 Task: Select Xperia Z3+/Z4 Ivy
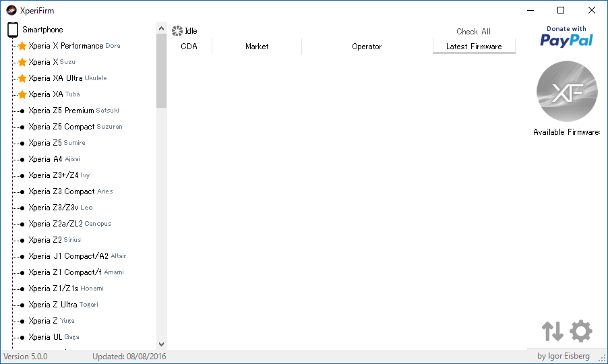[59, 175]
